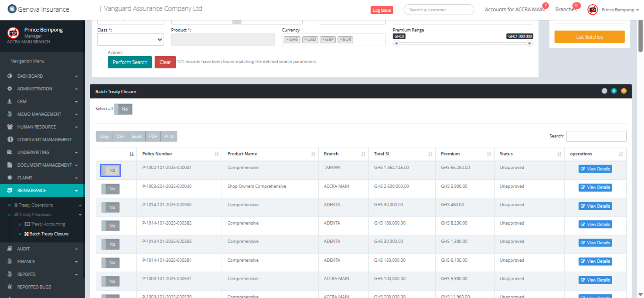Click the Perform Search button
The height and width of the screenshot is (298, 644).
click(x=130, y=62)
